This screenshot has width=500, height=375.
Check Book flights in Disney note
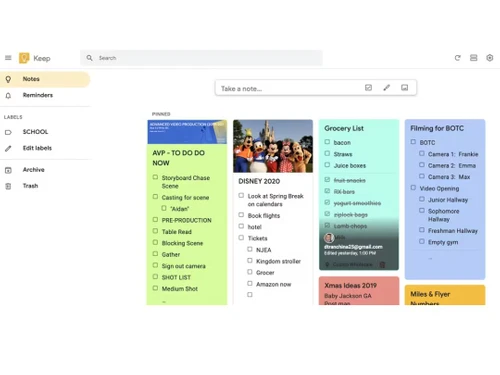pos(241,215)
